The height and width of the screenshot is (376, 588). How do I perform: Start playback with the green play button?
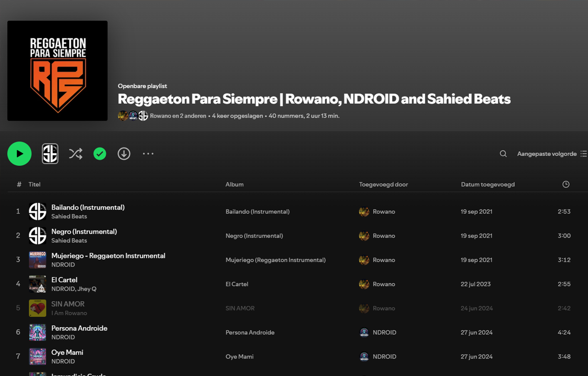pos(20,154)
